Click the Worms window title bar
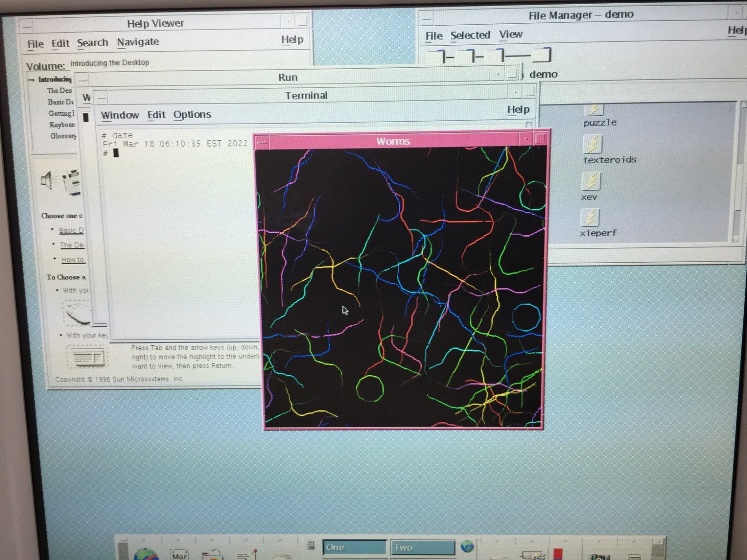This screenshot has height=560, width=747. 394,141
